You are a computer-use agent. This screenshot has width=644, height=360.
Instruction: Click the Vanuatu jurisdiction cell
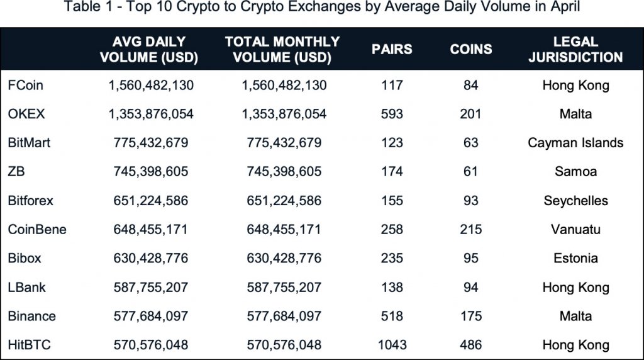(575, 230)
